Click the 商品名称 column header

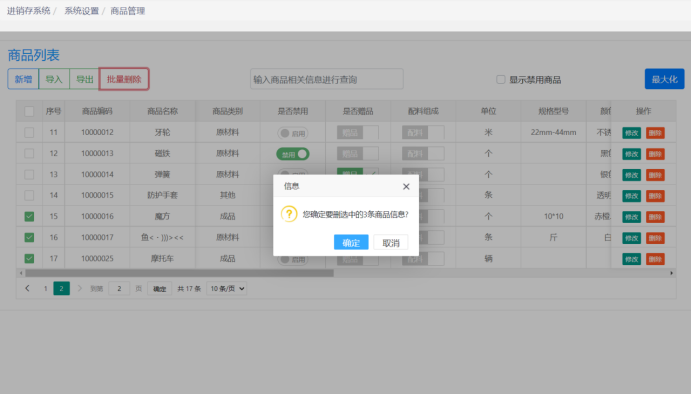[163, 111]
